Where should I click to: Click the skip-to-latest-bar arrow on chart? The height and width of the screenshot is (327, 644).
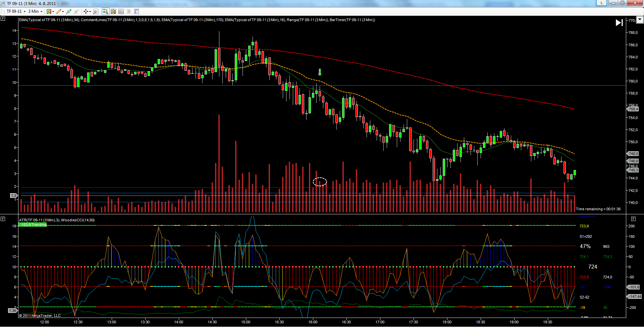tap(619, 22)
